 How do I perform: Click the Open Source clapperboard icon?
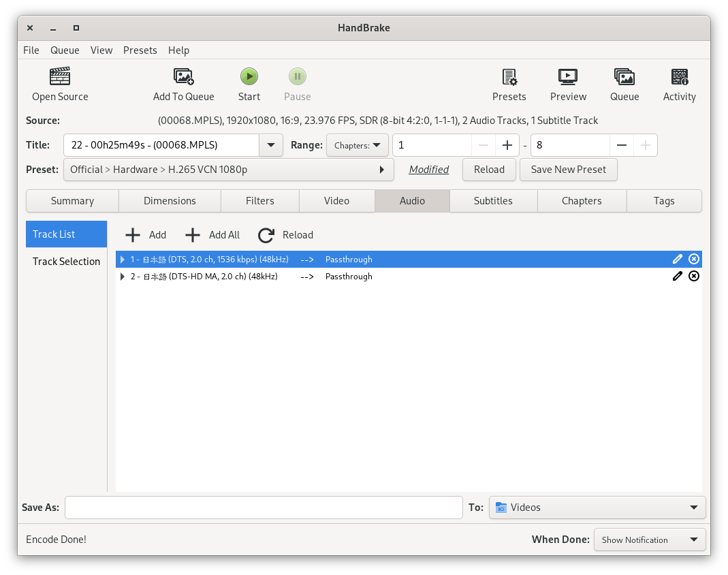(x=60, y=76)
